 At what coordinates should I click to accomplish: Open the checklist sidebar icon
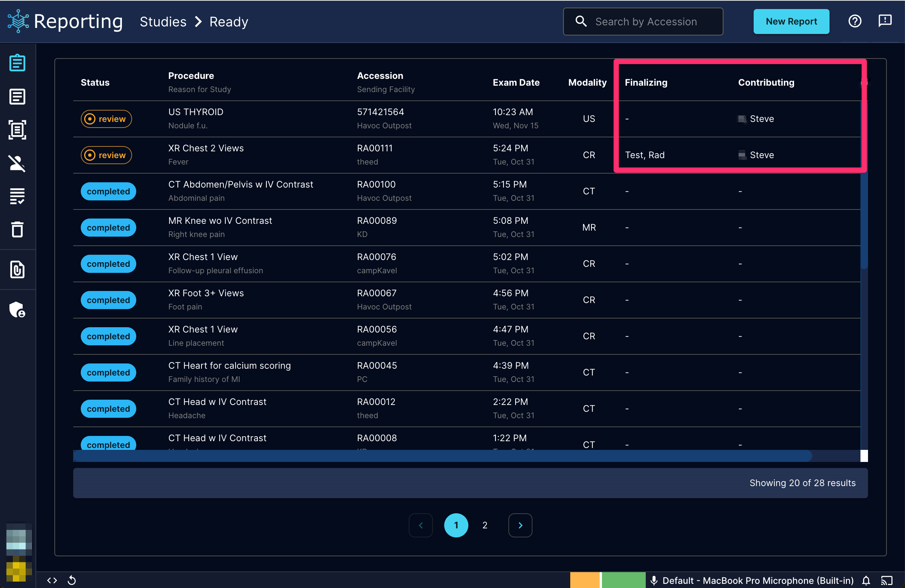click(x=17, y=196)
